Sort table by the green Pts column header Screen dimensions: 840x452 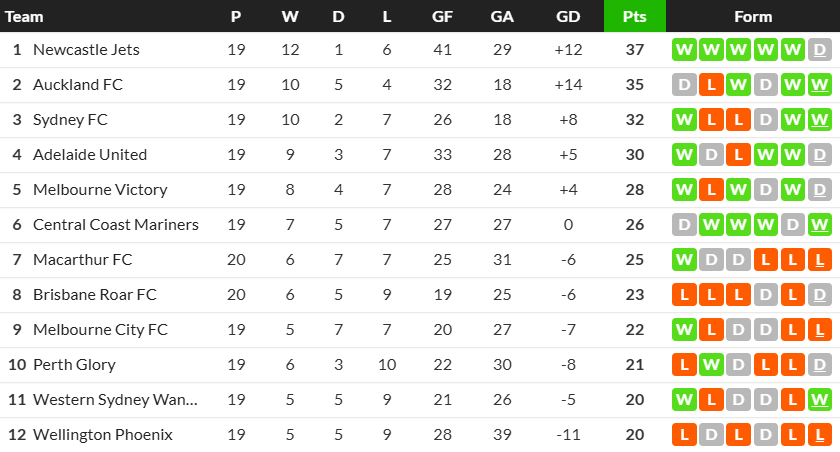point(635,17)
